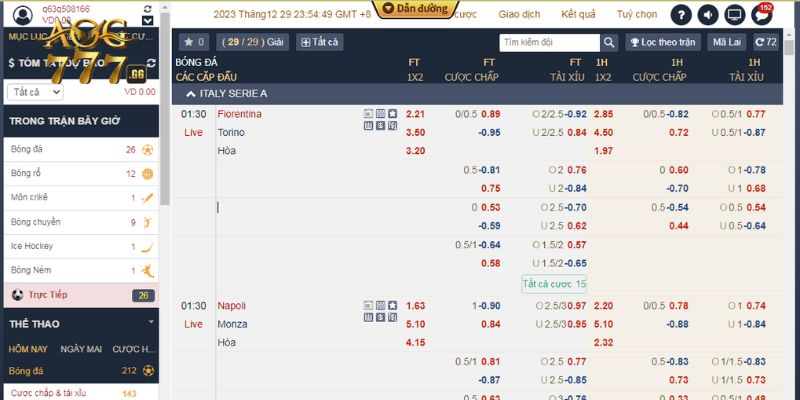This screenshot has width=800, height=400.
Task: Refresh odds using the 72 countdown button
Action: [x=766, y=43]
